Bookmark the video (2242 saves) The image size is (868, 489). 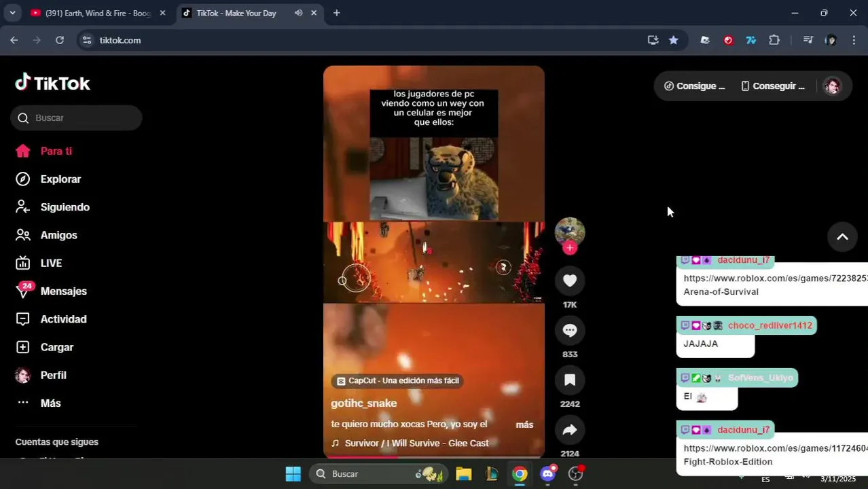tap(570, 380)
